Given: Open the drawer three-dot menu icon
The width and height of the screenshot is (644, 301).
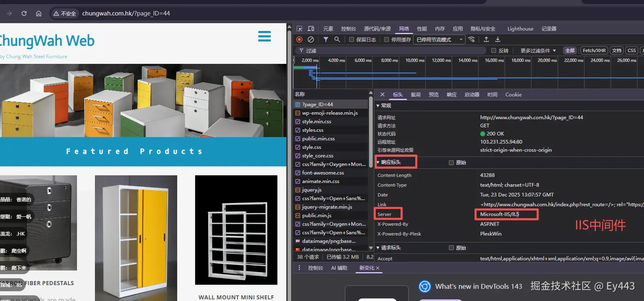Looking at the screenshot, I should coord(299,268).
